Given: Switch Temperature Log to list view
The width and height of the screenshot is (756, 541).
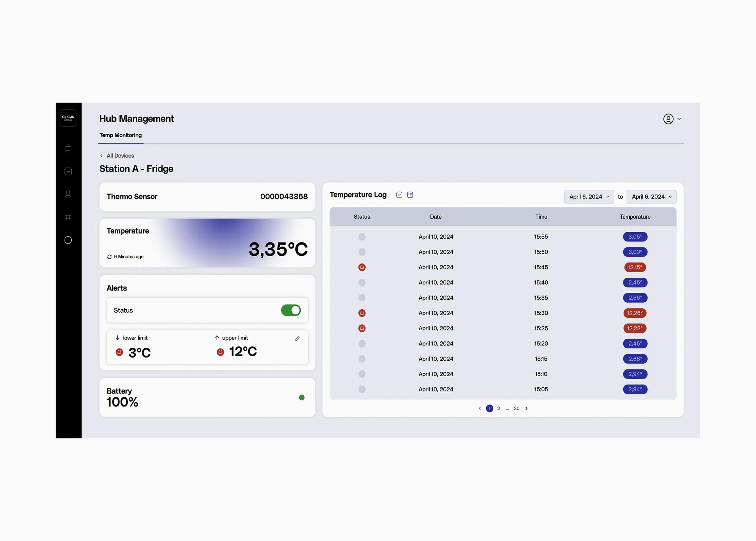Looking at the screenshot, I should click(410, 195).
